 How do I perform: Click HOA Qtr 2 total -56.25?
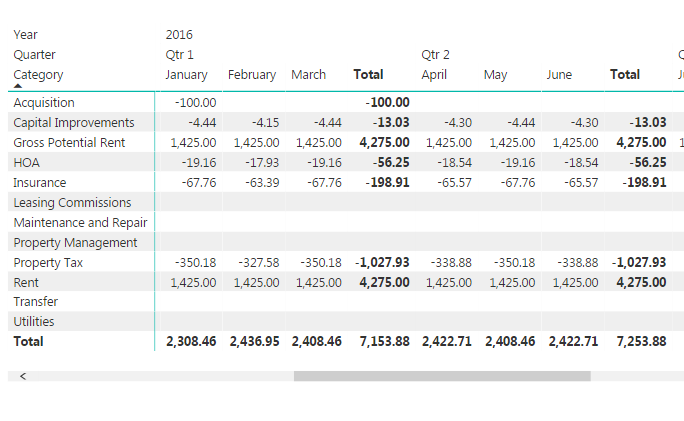pyautogui.click(x=648, y=163)
